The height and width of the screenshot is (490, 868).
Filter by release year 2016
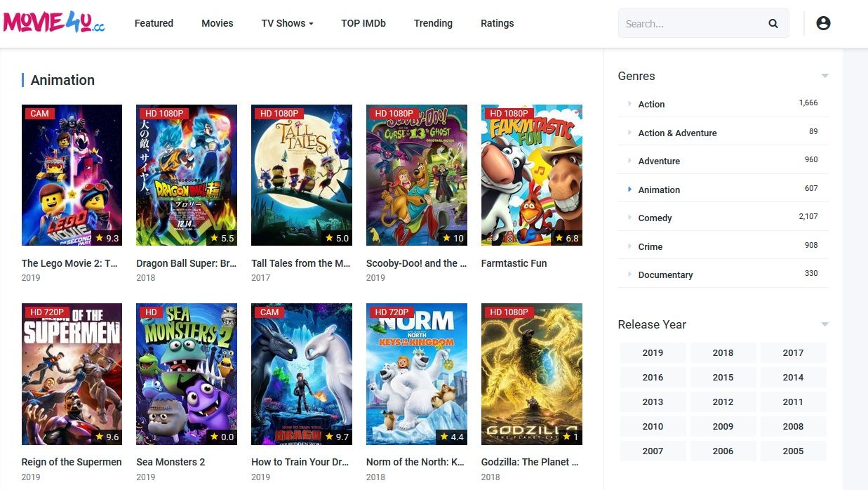click(653, 377)
